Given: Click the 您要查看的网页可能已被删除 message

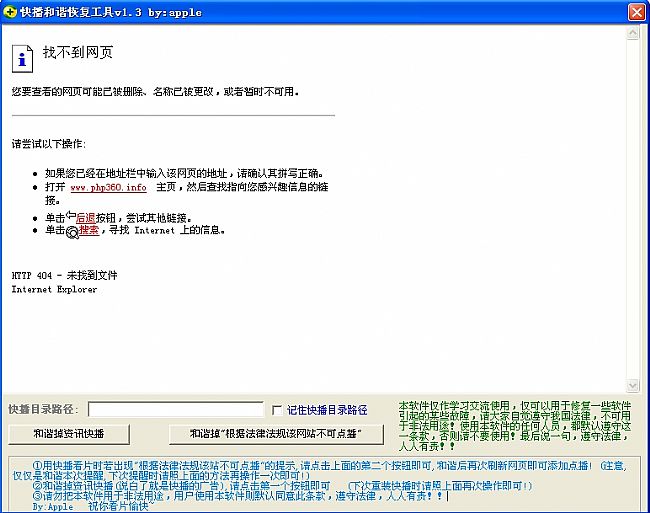Looking at the screenshot, I should [155, 92].
